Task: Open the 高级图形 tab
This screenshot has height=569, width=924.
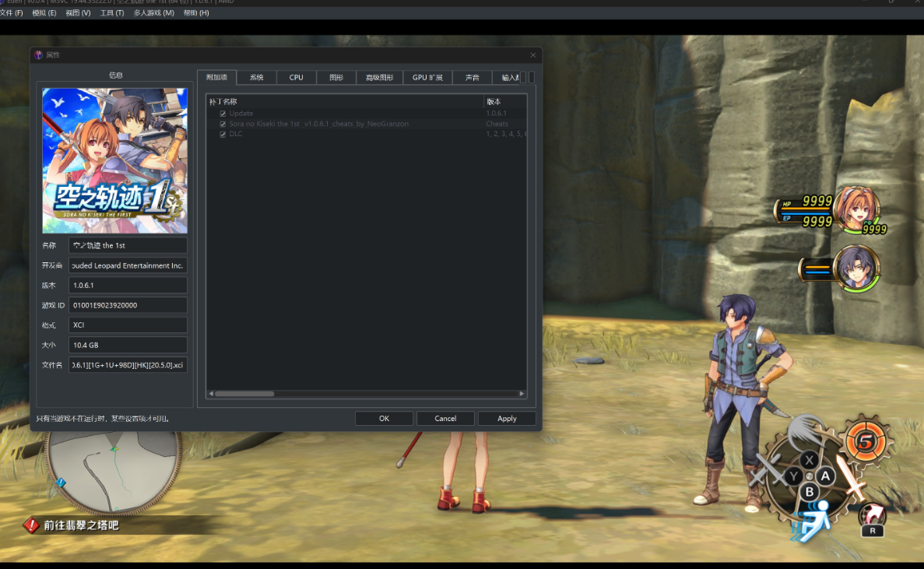Action: (380, 78)
